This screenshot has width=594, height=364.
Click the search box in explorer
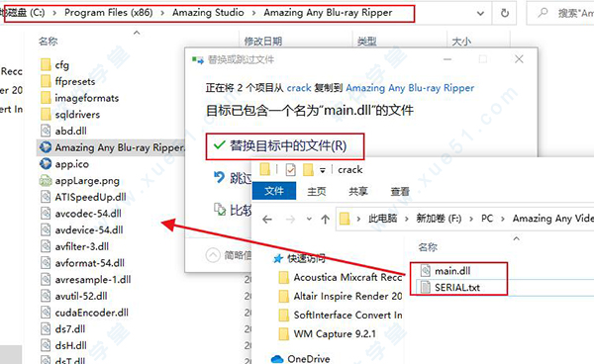[x=560, y=13]
